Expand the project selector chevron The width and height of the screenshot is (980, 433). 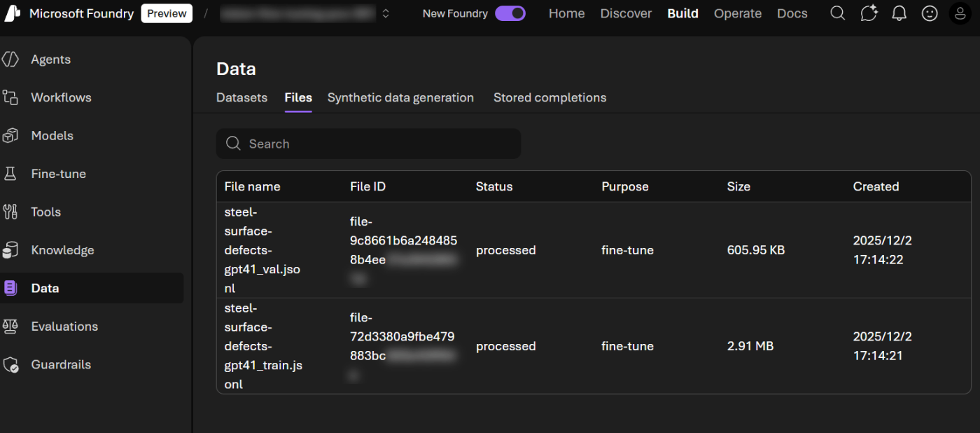point(386,13)
